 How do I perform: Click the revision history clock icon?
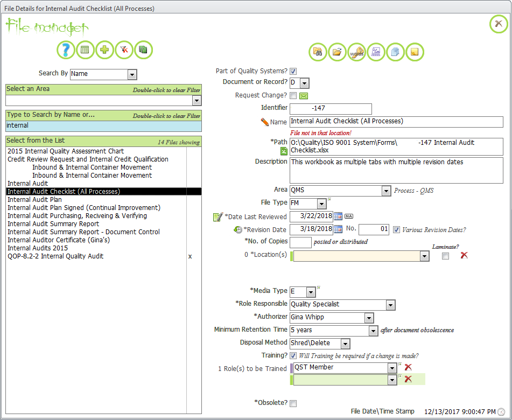238,229
